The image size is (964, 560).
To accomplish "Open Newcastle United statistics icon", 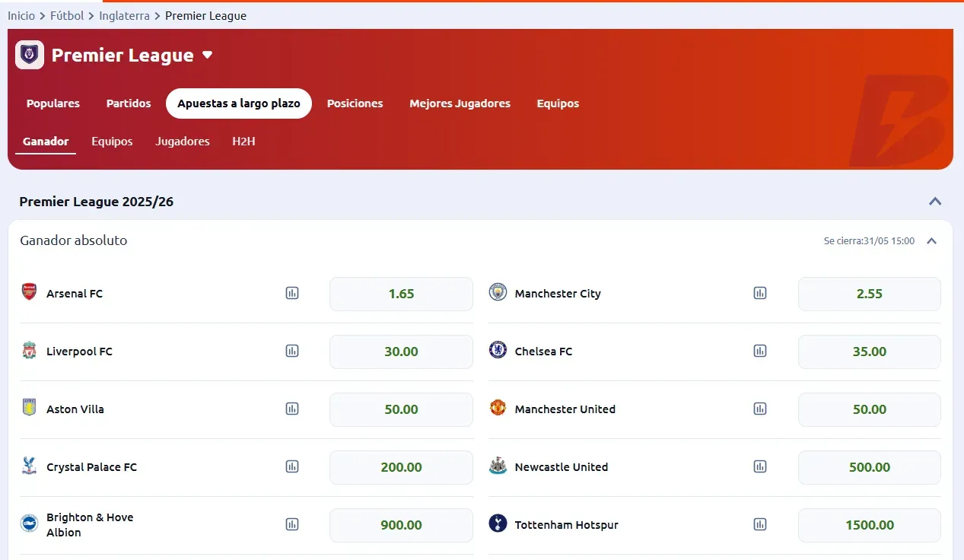I will tap(760, 466).
